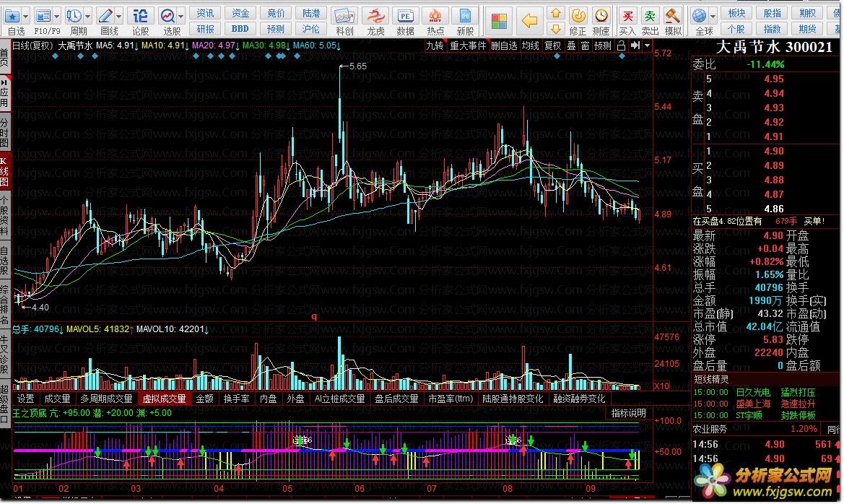Open the 日线(复权) period label menu

pyautogui.click(x=32, y=45)
